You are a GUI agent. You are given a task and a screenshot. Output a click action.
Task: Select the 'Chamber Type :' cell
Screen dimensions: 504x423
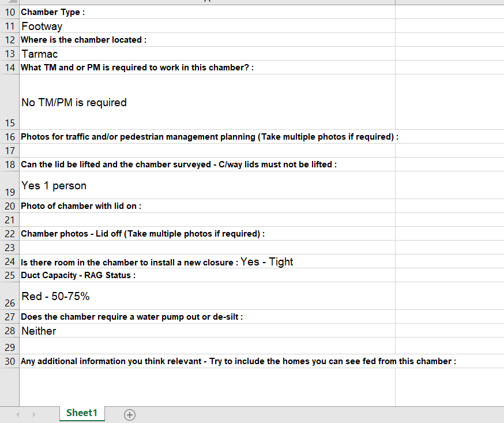[208, 12]
